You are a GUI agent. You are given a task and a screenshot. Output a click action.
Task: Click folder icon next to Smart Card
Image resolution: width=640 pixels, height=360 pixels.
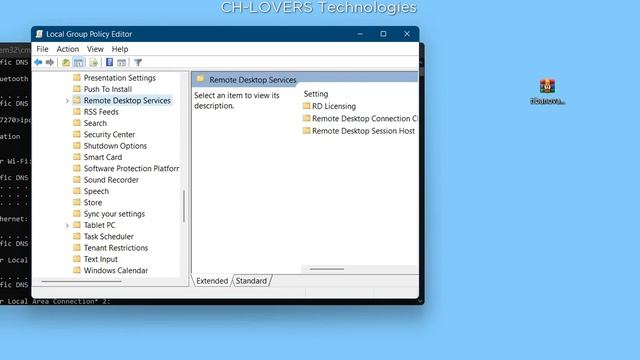click(x=77, y=157)
